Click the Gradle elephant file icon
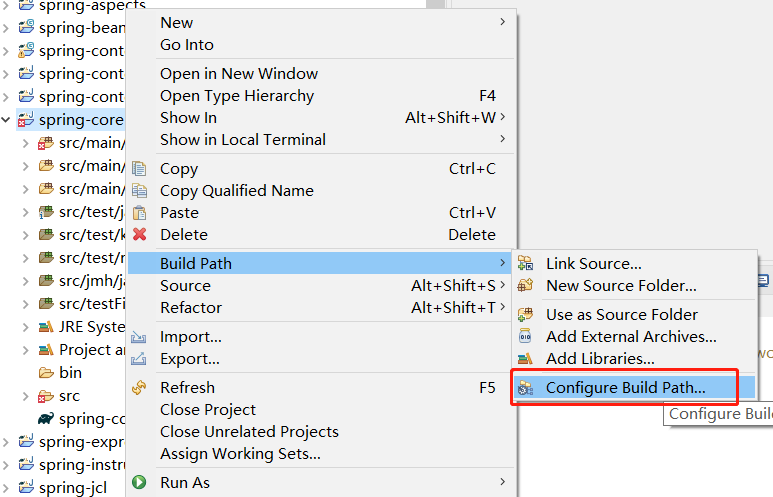773x497 pixels. click(46, 419)
